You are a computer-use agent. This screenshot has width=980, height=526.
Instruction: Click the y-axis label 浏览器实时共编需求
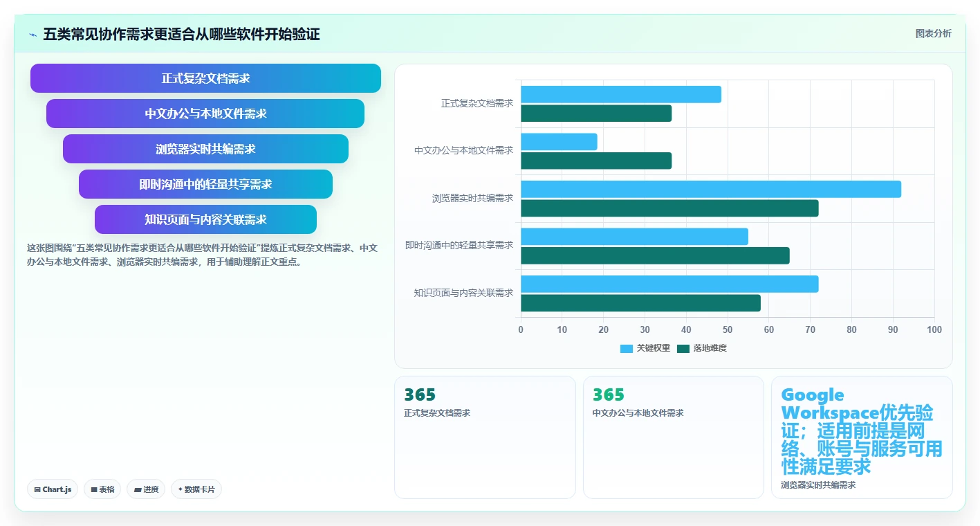473,198
